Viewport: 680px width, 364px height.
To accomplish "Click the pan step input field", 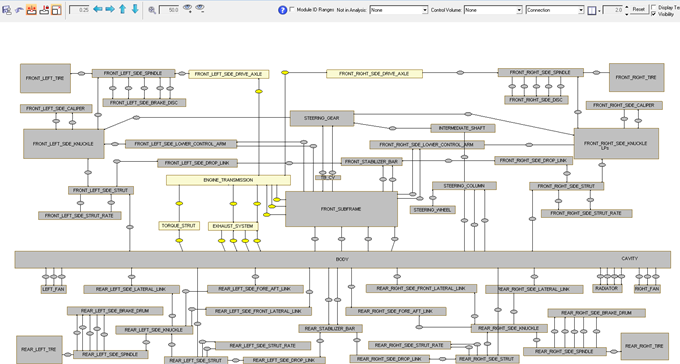I will point(80,10).
